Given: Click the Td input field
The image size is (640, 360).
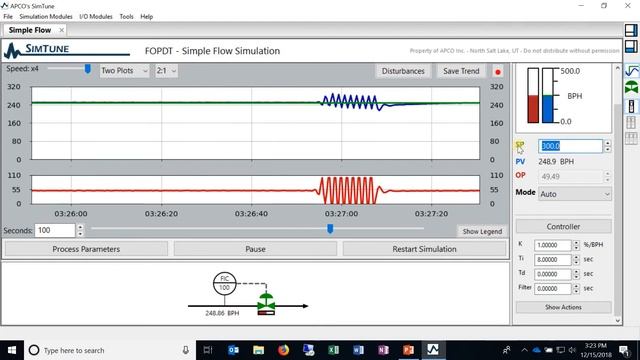Looking at the screenshot, I should 553,274.
